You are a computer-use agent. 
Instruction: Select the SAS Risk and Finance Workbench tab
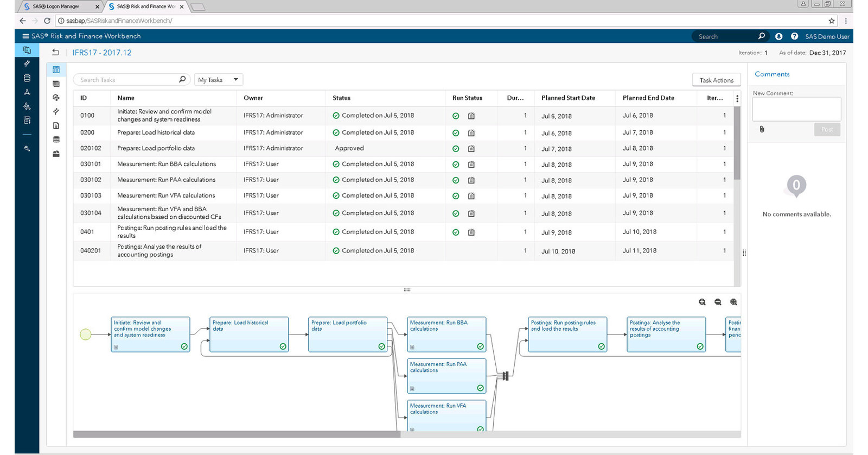pyautogui.click(x=145, y=7)
